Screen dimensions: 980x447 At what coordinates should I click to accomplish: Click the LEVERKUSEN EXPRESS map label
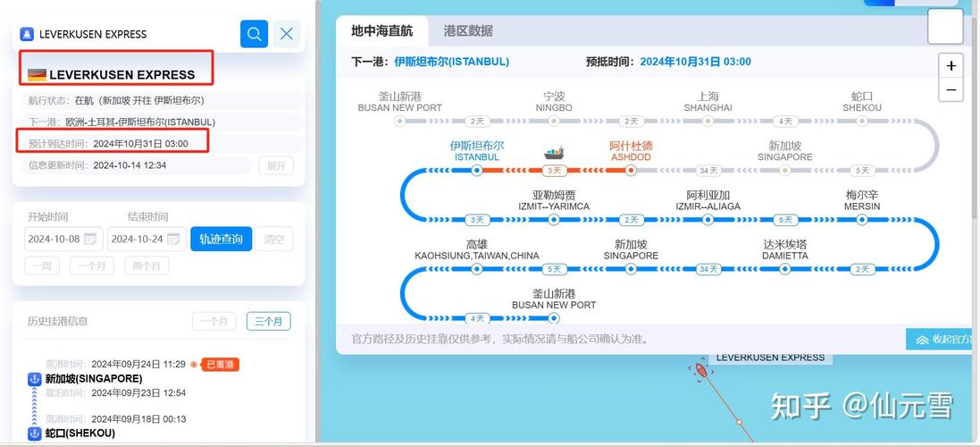(770, 358)
